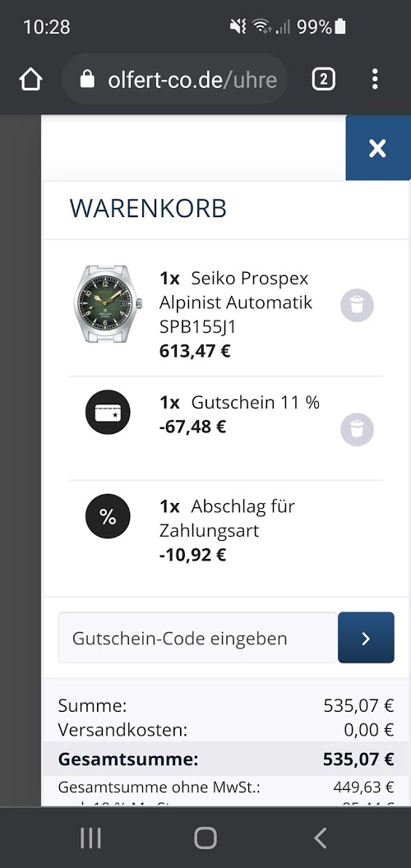
Task: Open Seiko Prospex Alpinist Automatik product link
Action: [x=236, y=302]
